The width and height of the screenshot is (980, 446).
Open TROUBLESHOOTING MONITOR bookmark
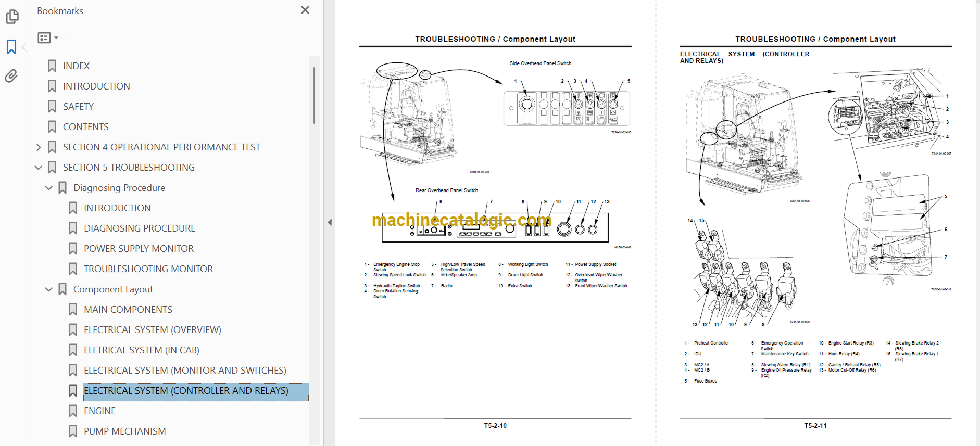coord(148,269)
